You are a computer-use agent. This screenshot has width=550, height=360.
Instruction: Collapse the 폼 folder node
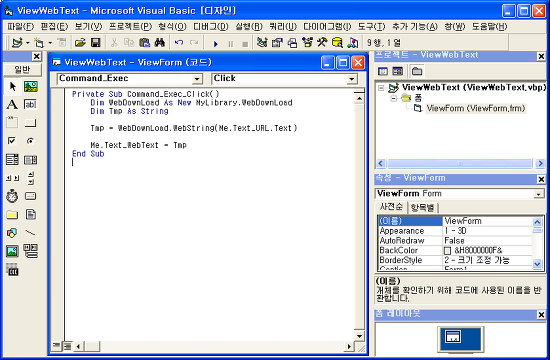394,98
